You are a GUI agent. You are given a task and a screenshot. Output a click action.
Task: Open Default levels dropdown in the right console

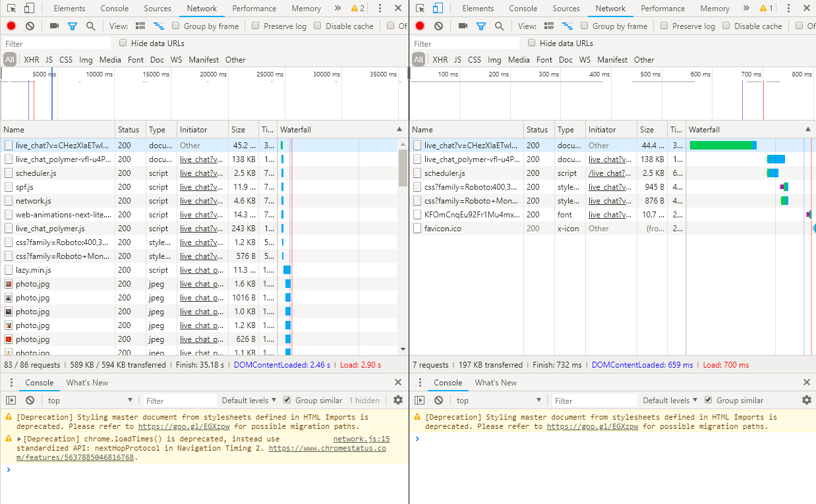pos(670,401)
